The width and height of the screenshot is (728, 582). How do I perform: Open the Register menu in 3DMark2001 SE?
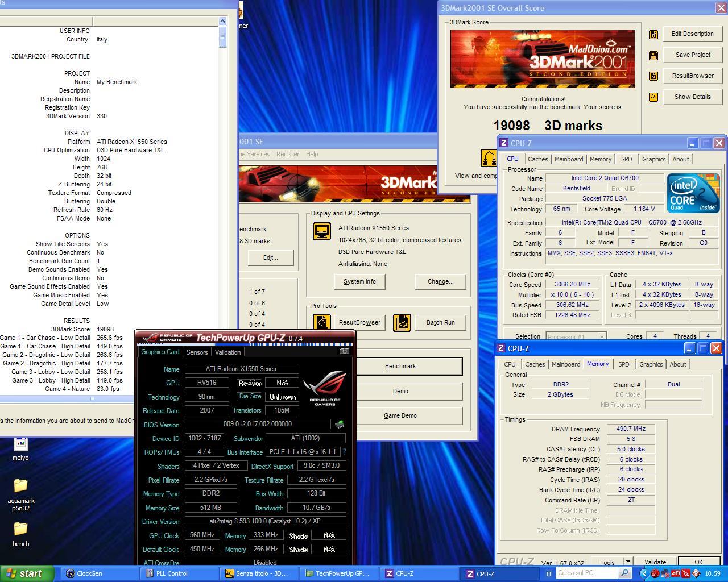[287, 154]
